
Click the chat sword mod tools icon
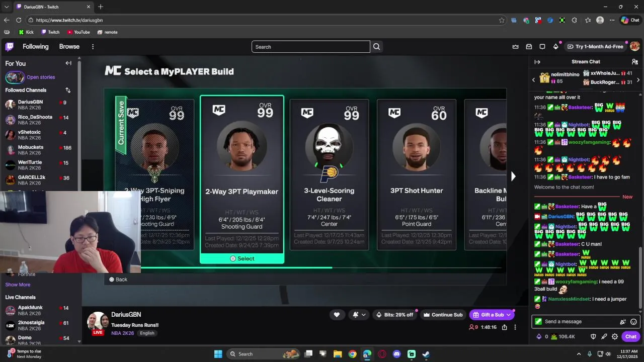click(x=604, y=337)
